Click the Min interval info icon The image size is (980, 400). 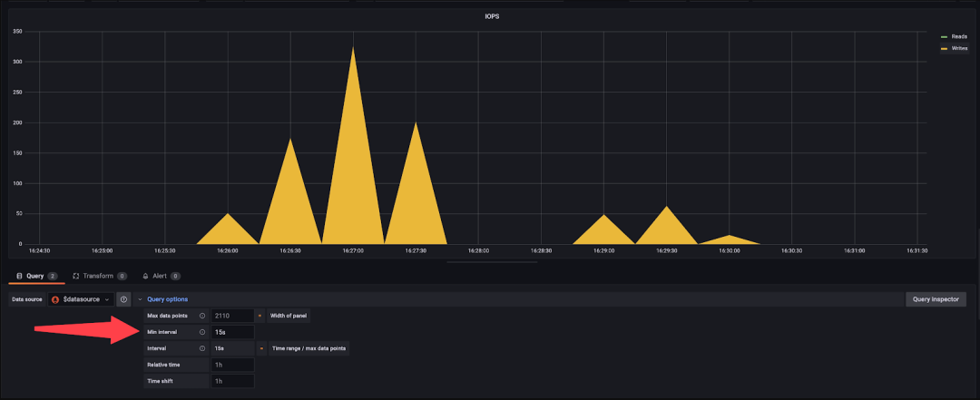pos(201,332)
